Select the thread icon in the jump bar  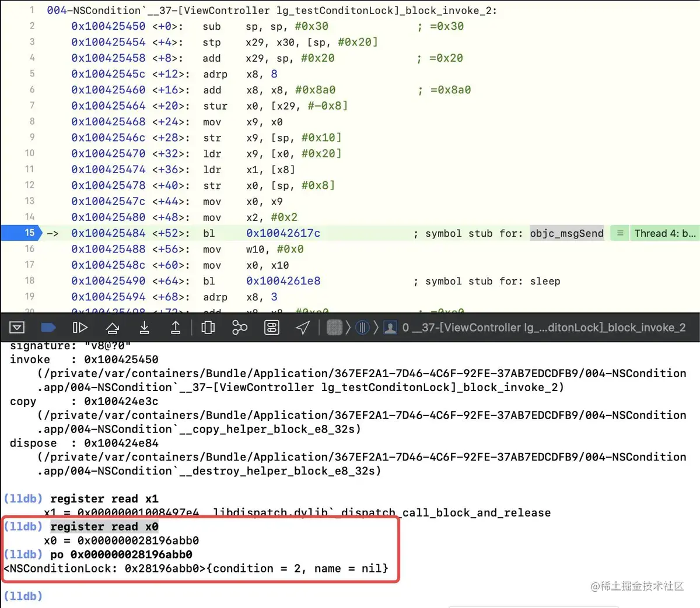[363, 328]
